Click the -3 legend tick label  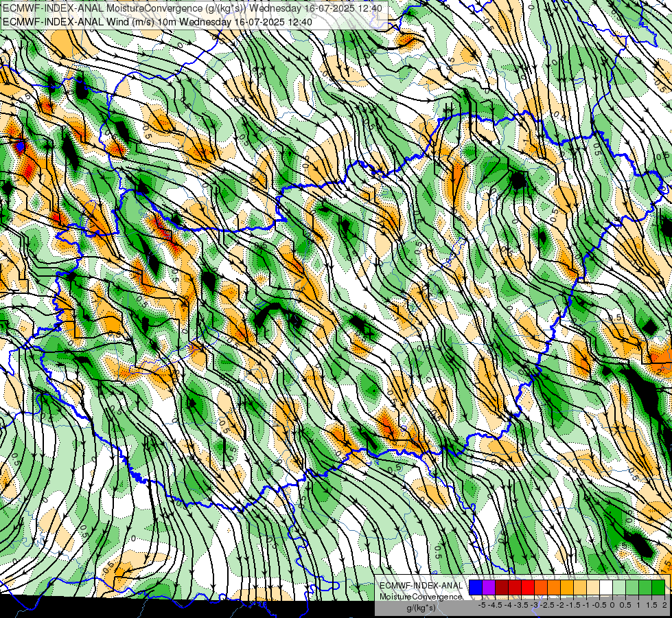pyautogui.click(x=535, y=605)
